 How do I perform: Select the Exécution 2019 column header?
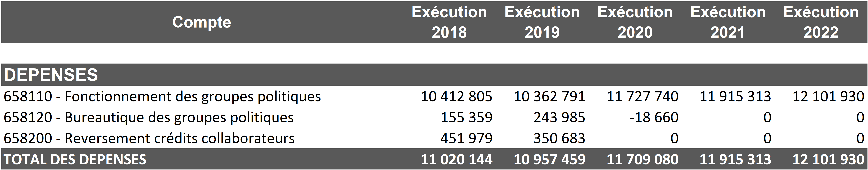click(x=542, y=22)
